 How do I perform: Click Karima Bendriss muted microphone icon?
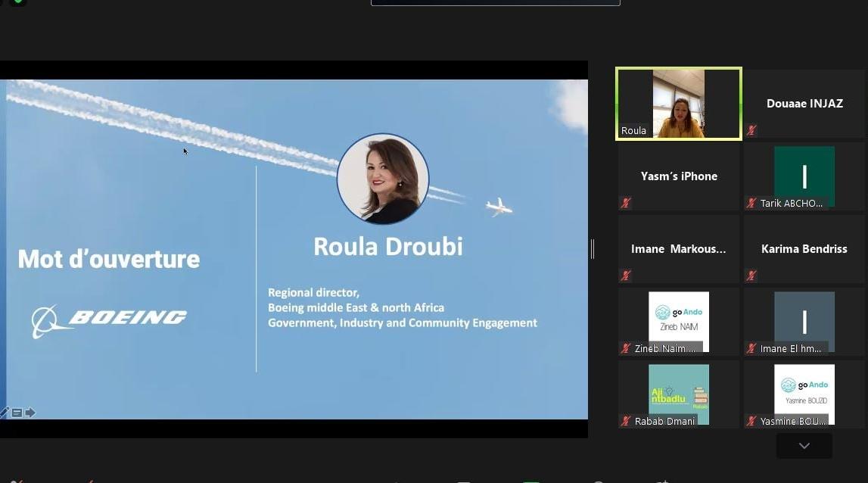point(751,276)
